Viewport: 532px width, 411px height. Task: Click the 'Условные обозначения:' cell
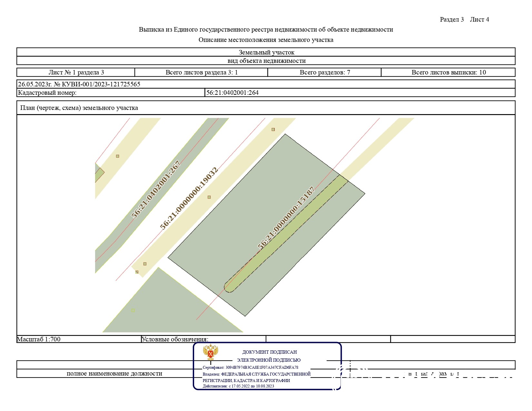[203, 339]
